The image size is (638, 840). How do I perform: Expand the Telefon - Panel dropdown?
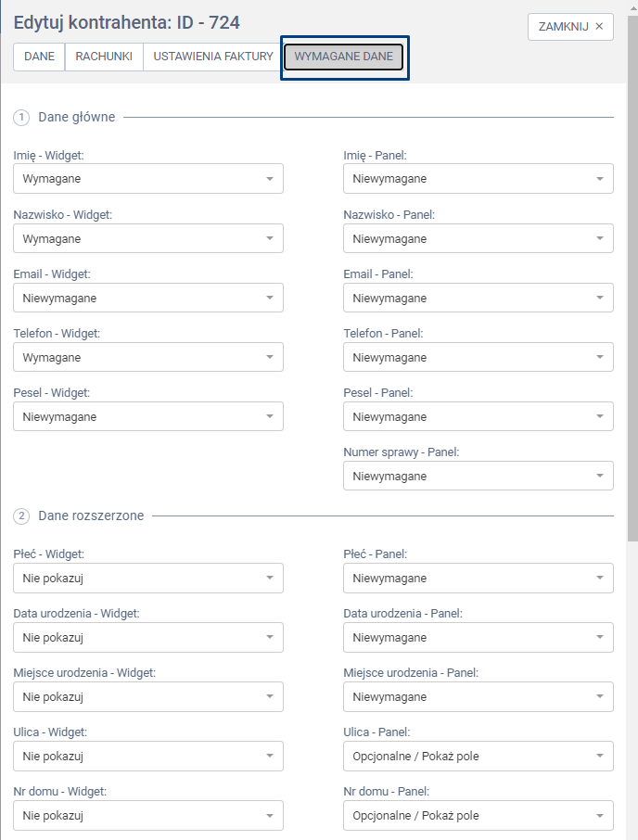point(478,357)
